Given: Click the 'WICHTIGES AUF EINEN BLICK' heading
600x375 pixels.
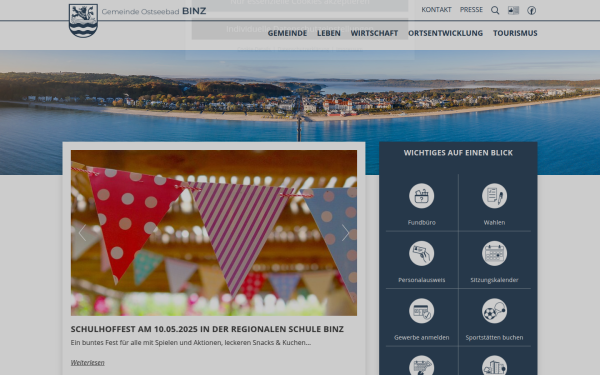Looking at the screenshot, I should (458, 153).
